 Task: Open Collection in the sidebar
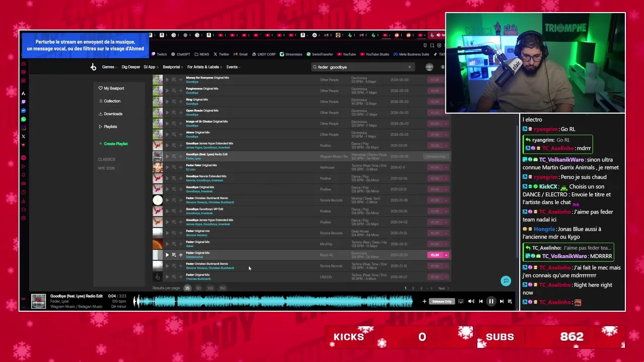pos(109,101)
